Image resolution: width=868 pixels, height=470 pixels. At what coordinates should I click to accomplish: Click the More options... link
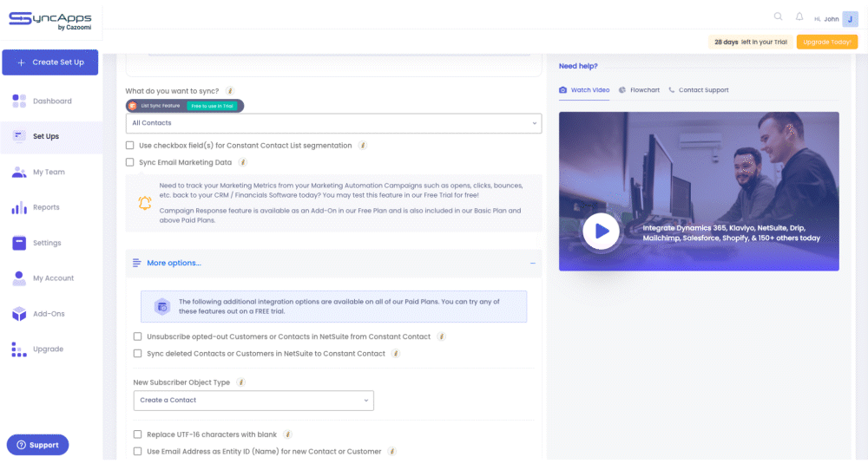pyautogui.click(x=174, y=263)
